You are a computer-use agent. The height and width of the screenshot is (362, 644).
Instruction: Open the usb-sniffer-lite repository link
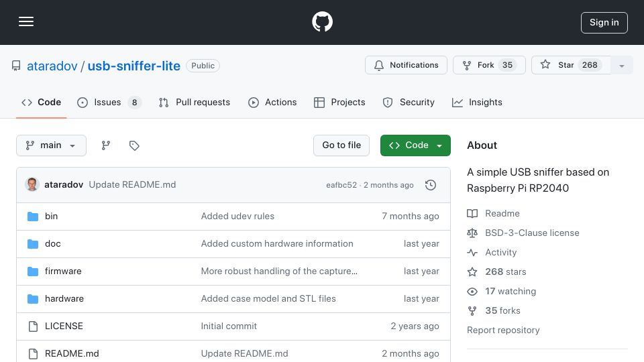134,66
